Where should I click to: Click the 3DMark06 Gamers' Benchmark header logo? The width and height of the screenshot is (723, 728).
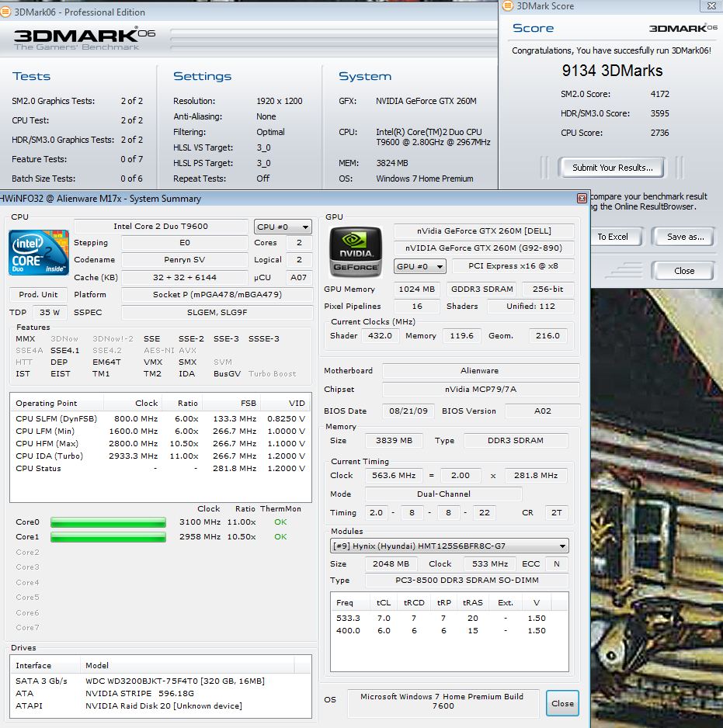pos(76,37)
